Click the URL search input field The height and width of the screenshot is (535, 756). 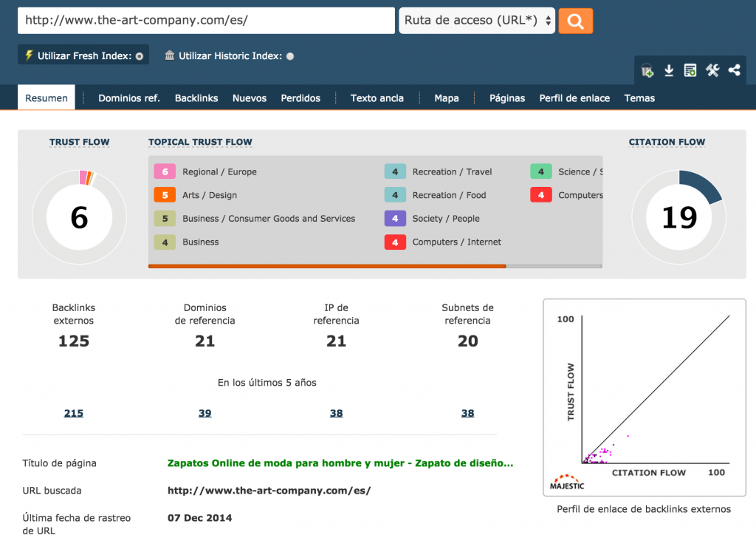pos(206,21)
